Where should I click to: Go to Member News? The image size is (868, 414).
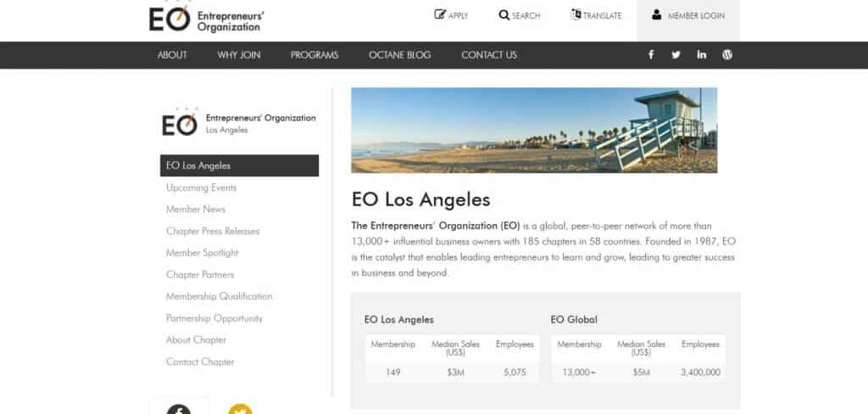196,209
